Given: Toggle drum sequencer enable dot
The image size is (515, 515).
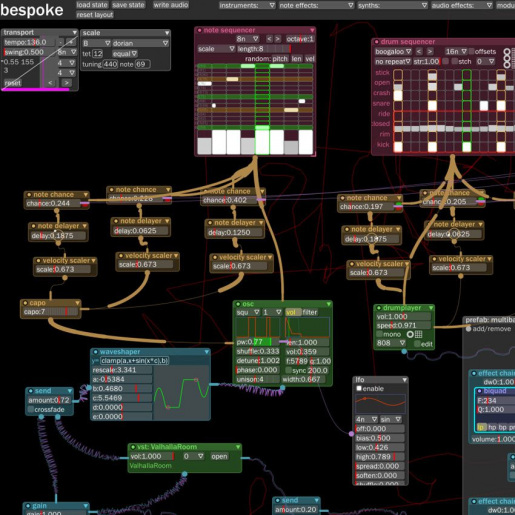Looking at the screenshot, I should click(x=376, y=42).
